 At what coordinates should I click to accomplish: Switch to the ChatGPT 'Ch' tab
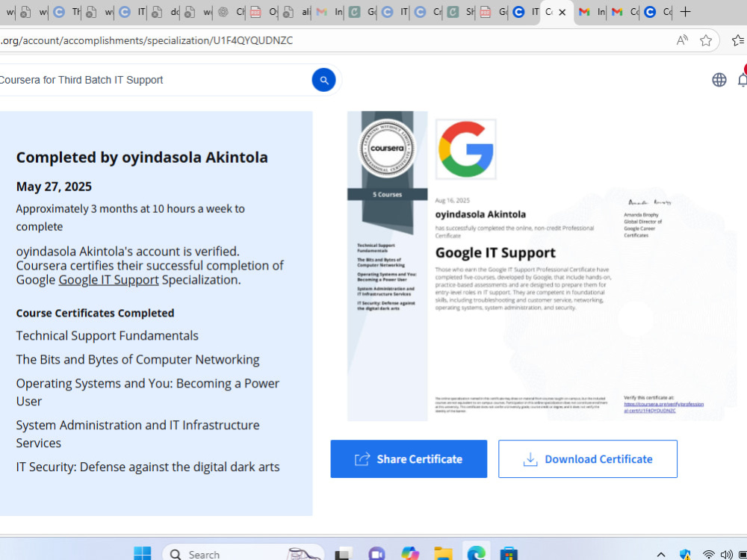(x=231, y=12)
